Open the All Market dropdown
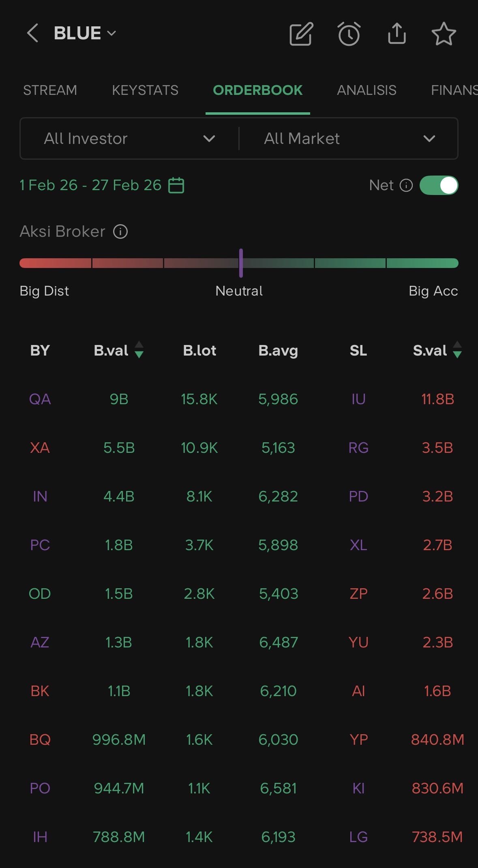The width and height of the screenshot is (478, 868). tap(349, 139)
